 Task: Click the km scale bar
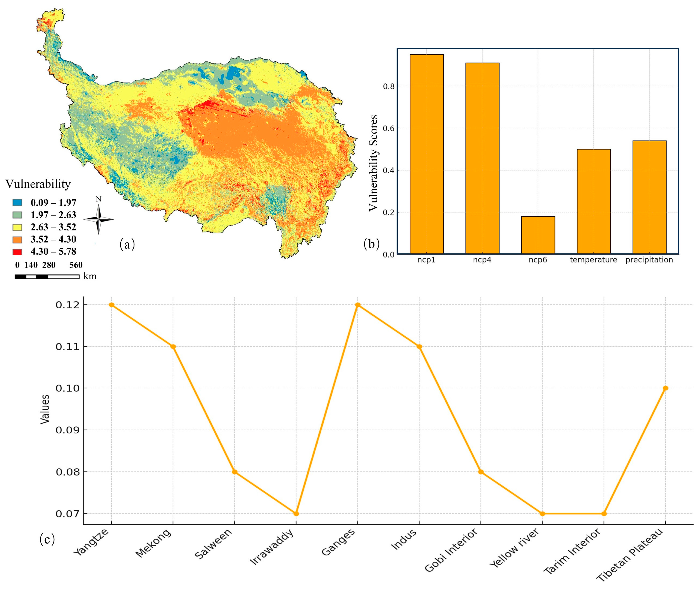(47, 276)
